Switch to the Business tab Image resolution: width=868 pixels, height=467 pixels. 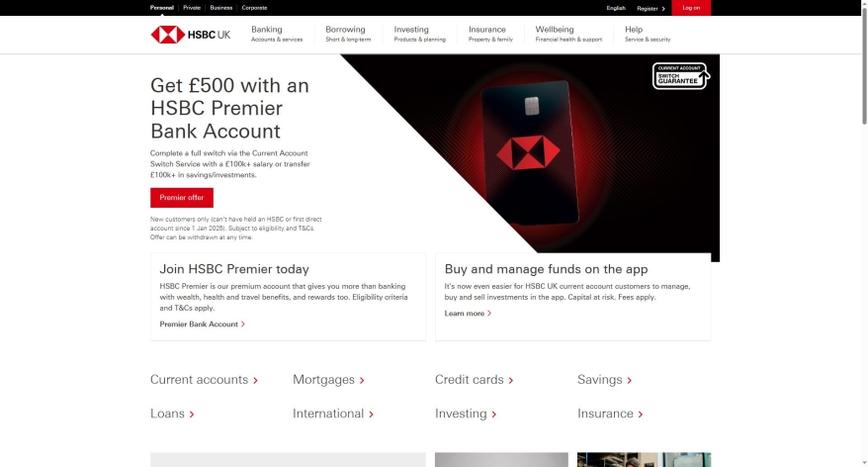(220, 8)
